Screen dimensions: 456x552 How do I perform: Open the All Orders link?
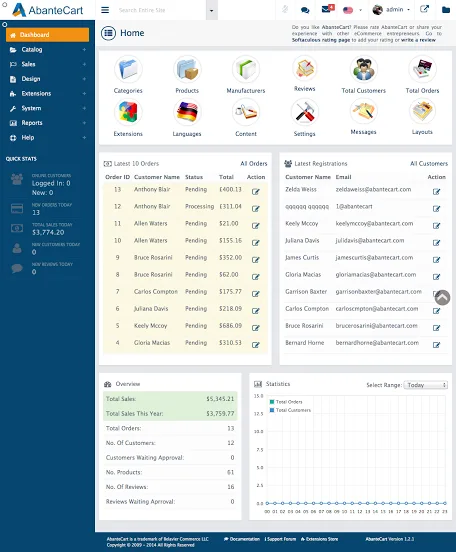click(254, 163)
